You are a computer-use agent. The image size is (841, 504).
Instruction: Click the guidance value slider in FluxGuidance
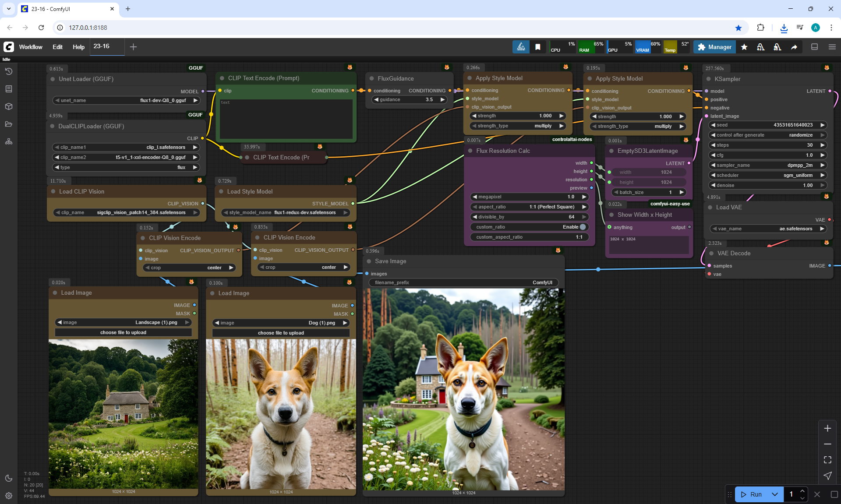pos(409,99)
